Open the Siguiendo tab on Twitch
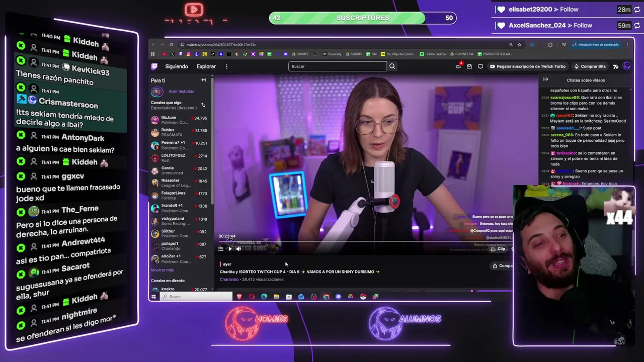This screenshot has width=644, height=362. click(x=177, y=66)
